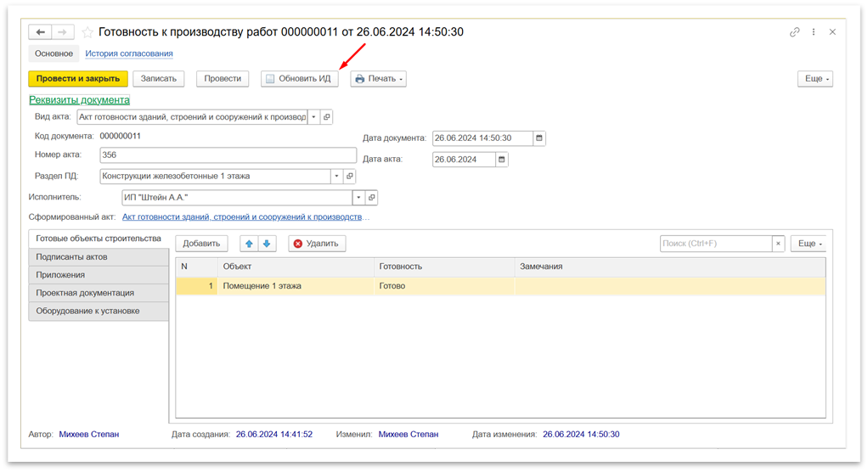This screenshot has height=472, width=868.
Task: Open calendar picker for Дата акта
Action: click(501, 159)
